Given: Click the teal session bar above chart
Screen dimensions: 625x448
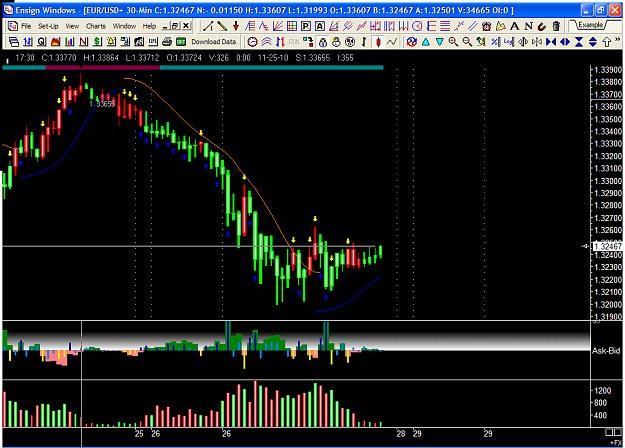Looking at the screenshot, I should click(x=271, y=67).
